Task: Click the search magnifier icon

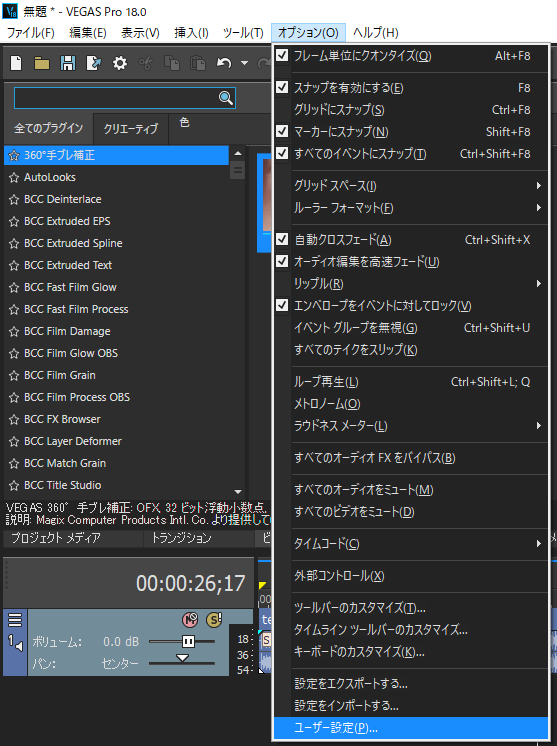Action: [225, 98]
